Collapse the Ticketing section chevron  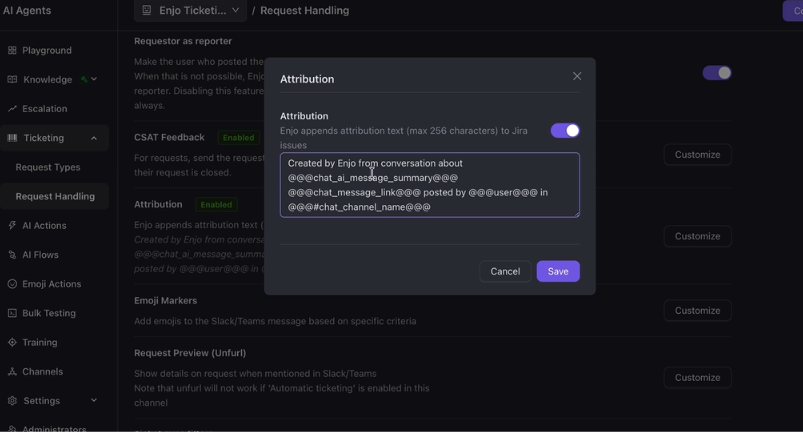tap(94, 138)
